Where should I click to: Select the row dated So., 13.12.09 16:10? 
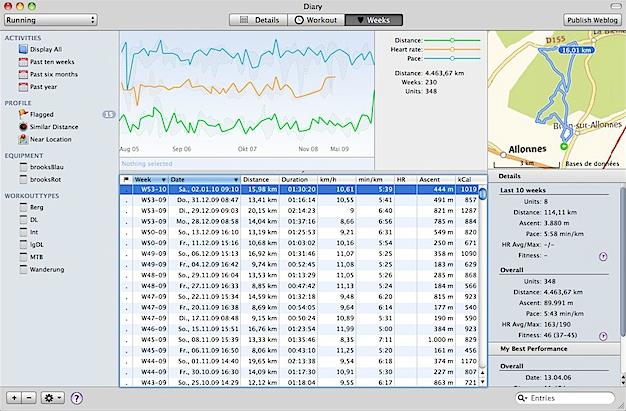tap(299, 232)
